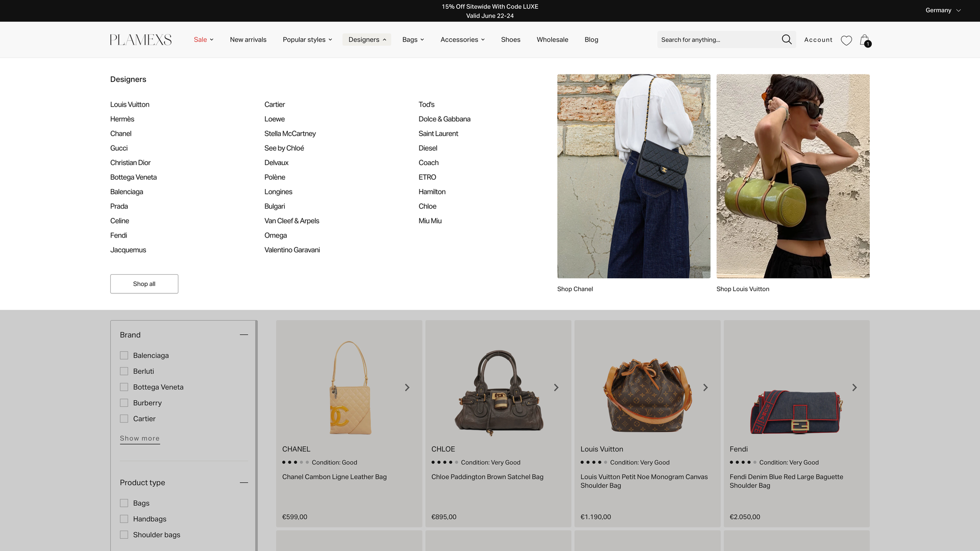980x551 pixels.
Task: Open the wishlist heart icon
Action: click(846, 40)
